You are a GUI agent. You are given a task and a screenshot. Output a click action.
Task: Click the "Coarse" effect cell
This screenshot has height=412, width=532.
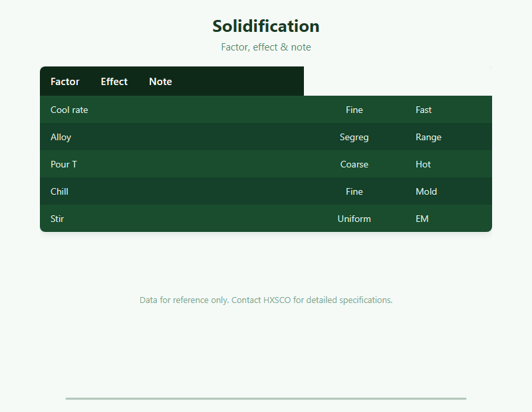(x=354, y=164)
